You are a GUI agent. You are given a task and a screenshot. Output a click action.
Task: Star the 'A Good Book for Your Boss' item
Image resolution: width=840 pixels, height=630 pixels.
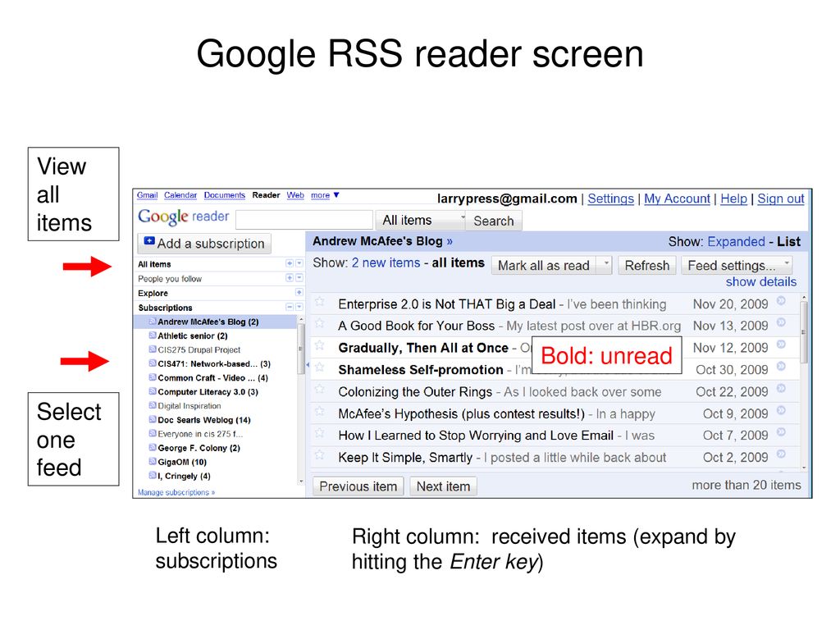pos(320,323)
